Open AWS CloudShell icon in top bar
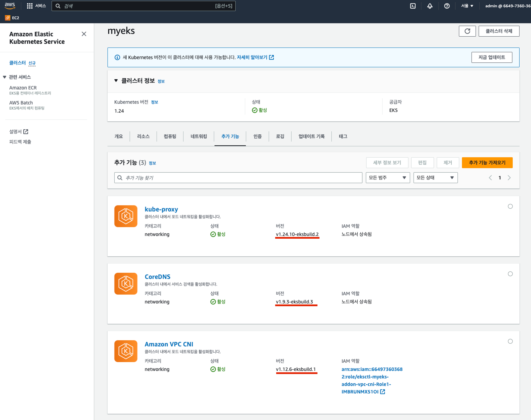Image resolution: width=531 pixels, height=420 pixels. pos(413,6)
